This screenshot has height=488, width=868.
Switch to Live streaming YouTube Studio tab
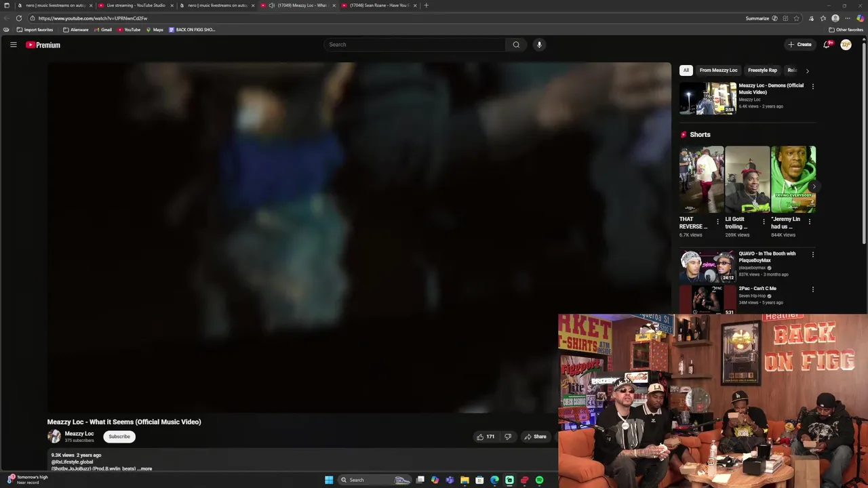click(136, 5)
